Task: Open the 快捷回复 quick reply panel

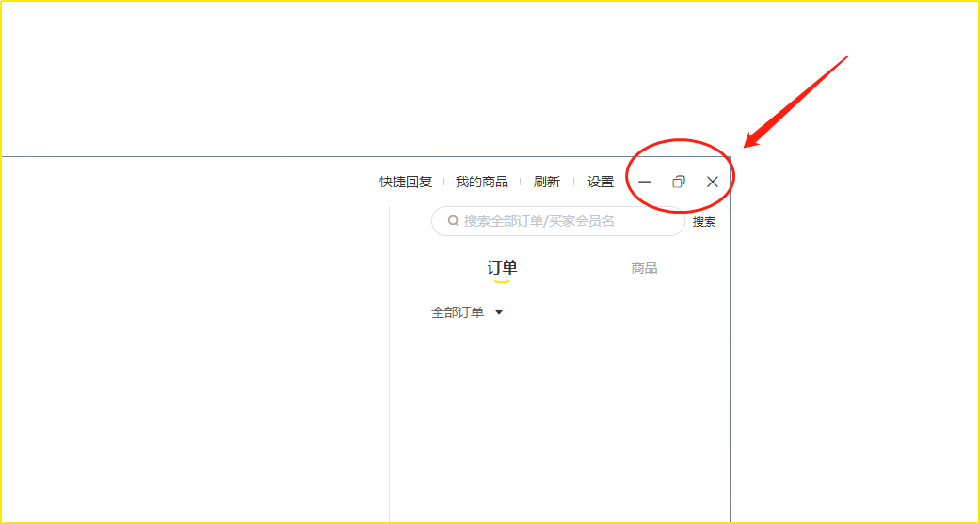Action: [x=406, y=182]
